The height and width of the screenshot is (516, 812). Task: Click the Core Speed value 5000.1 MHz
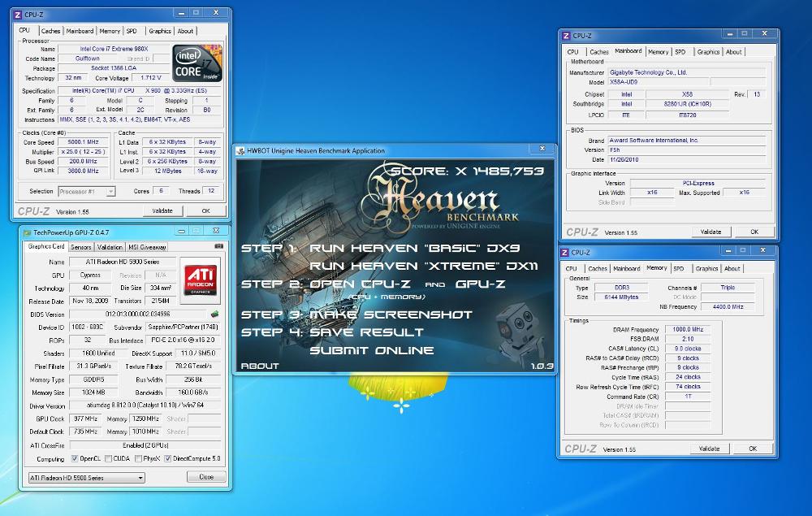84,142
